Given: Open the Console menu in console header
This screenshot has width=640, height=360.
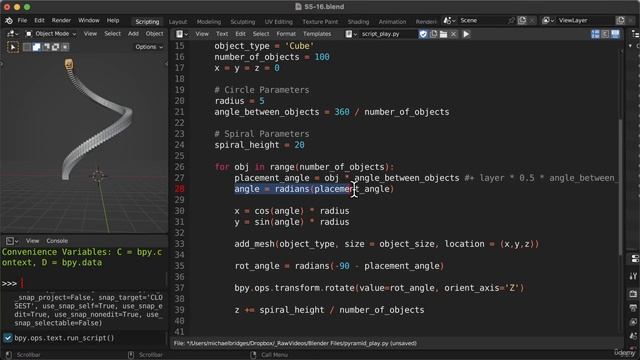Looking at the screenshot, I should tap(57, 241).
